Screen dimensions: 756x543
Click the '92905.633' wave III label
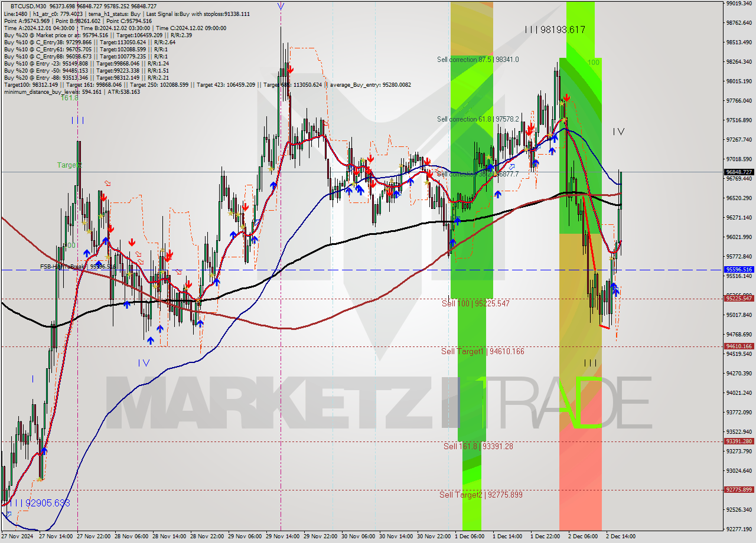point(40,503)
